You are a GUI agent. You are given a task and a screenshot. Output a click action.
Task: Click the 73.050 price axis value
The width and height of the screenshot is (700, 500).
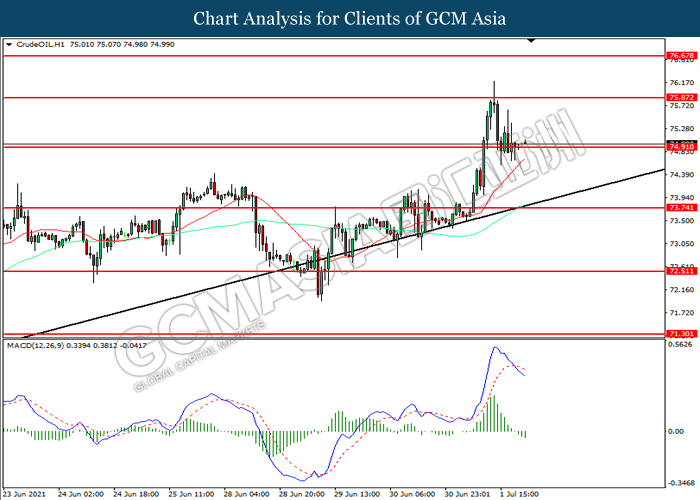[x=682, y=244]
